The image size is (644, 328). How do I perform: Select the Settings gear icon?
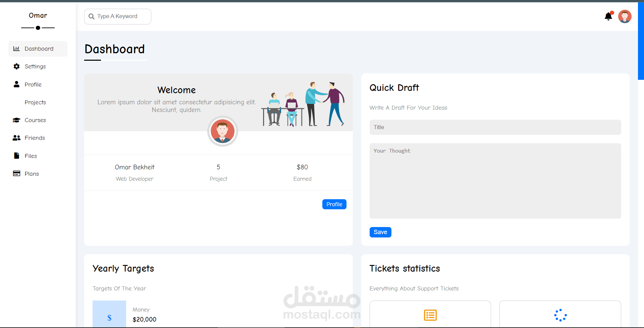[16, 66]
